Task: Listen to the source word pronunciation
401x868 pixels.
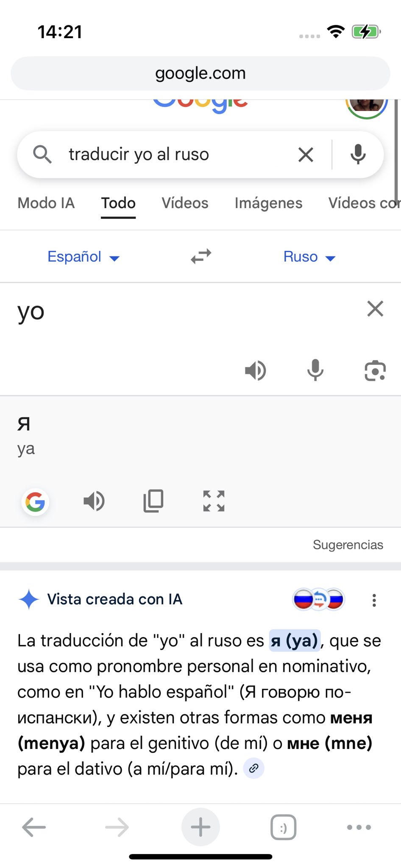Action: [x=256, y=370]
